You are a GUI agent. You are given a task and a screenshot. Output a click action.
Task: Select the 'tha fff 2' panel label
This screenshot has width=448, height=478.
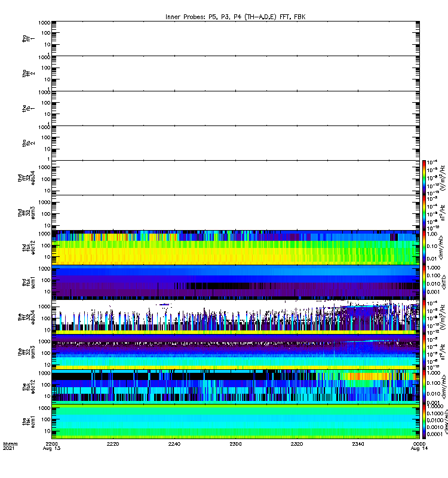coord(28,73)
